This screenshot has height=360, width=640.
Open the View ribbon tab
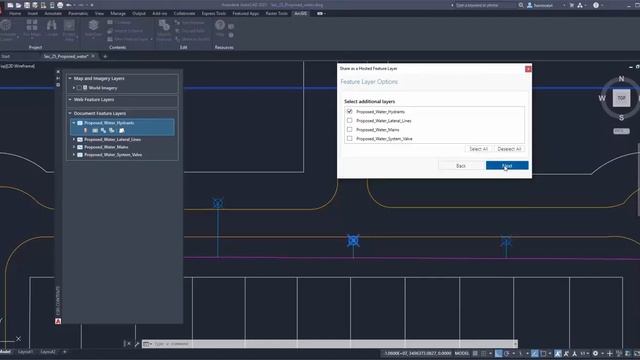[99, 13]
